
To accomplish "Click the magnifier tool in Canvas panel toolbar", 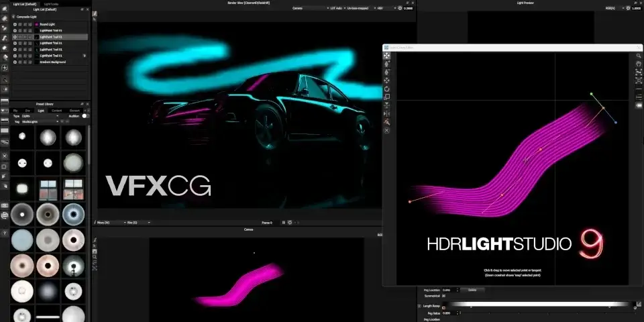I will 95,257.
